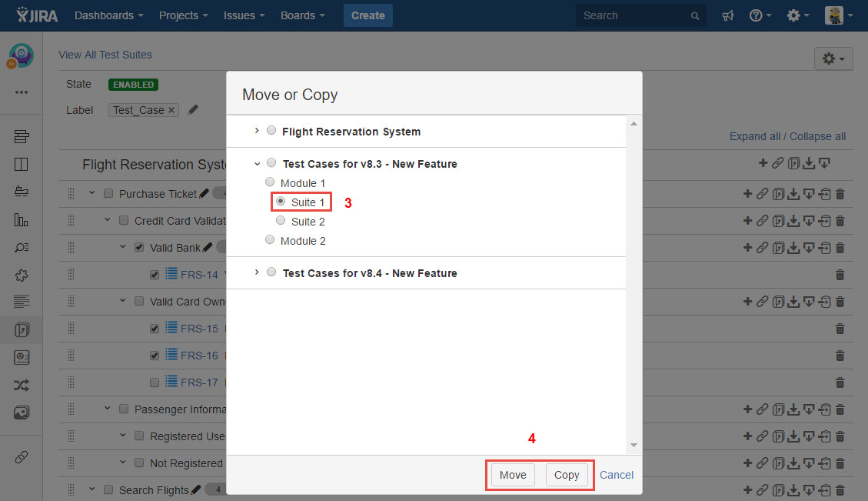The height and width of the screenshot is (501, 868).
Task: Open the project avatar in sidebar
Action: pyautogui.click(x=21, y=56)
